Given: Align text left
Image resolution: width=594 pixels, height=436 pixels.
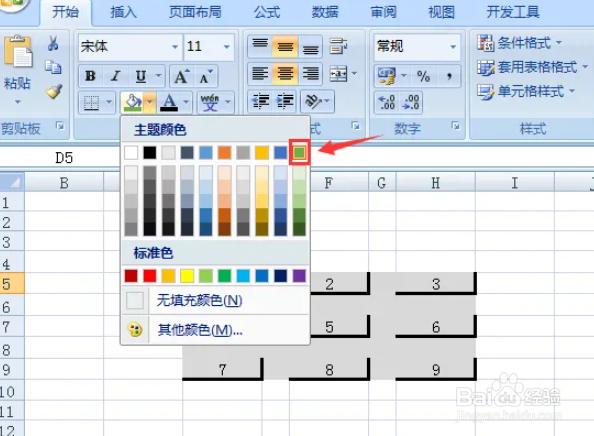Looking at the screenshot, I should [260, 73].
